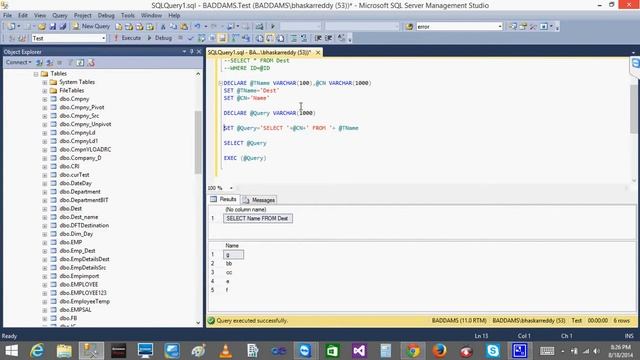Comment out the selected lines icon

click(293, 38)
